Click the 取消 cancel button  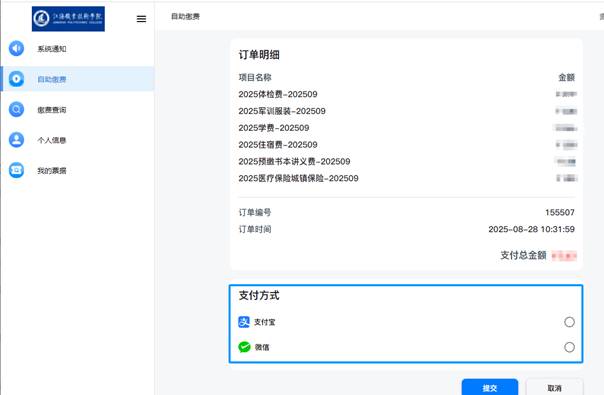(555, 387)
